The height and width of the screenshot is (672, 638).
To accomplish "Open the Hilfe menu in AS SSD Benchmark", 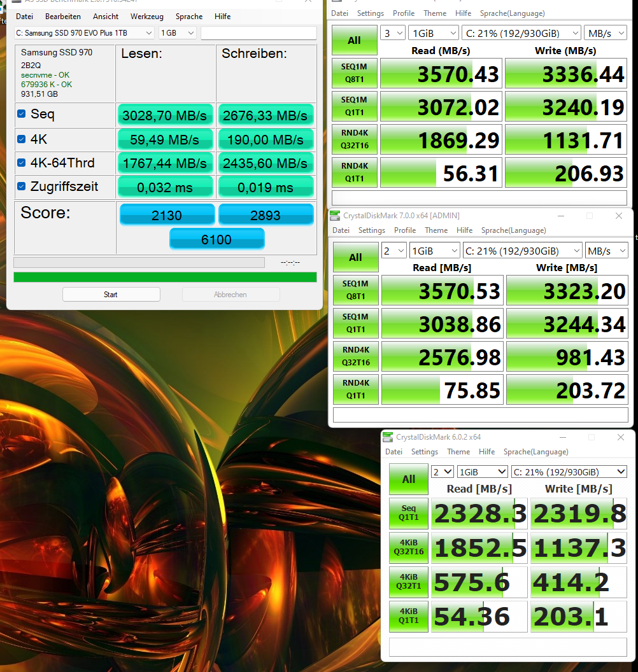I will pyautogui.click(x=222, y=17).
